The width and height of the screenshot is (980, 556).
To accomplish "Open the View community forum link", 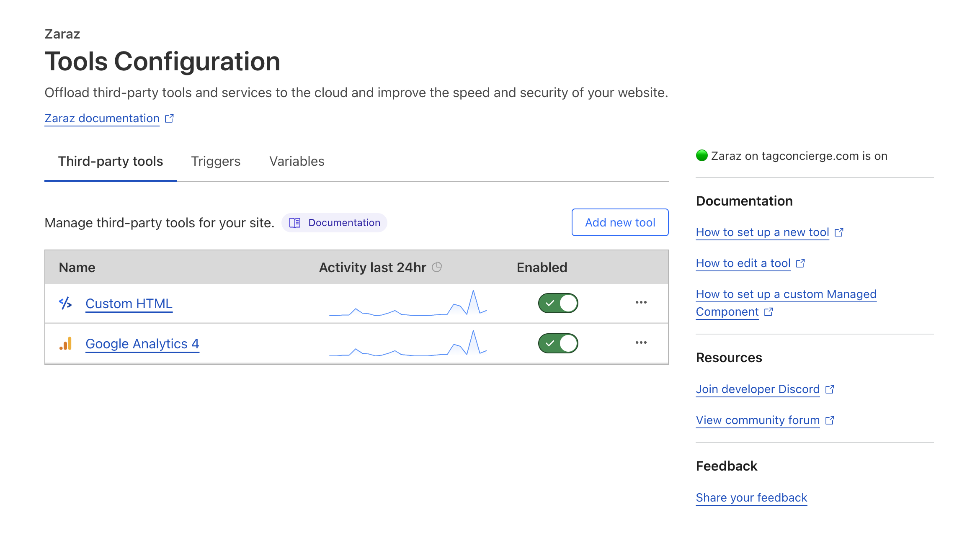I will click(x=758, y=420).
